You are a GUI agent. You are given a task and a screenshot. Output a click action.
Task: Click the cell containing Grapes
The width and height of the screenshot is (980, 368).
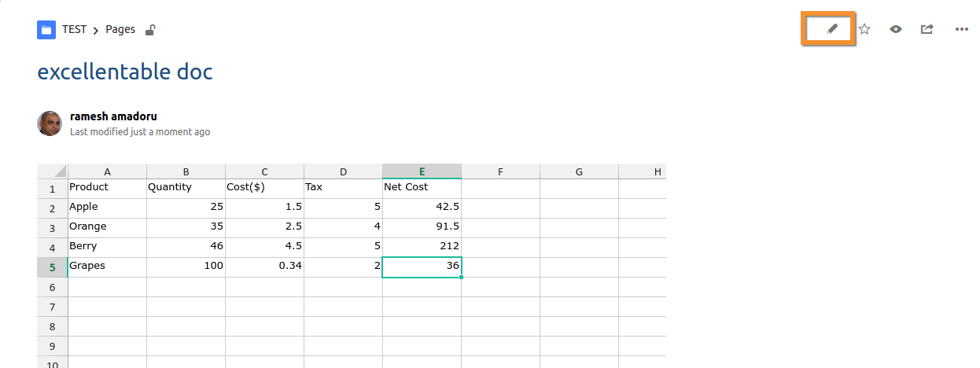point(107,267)
